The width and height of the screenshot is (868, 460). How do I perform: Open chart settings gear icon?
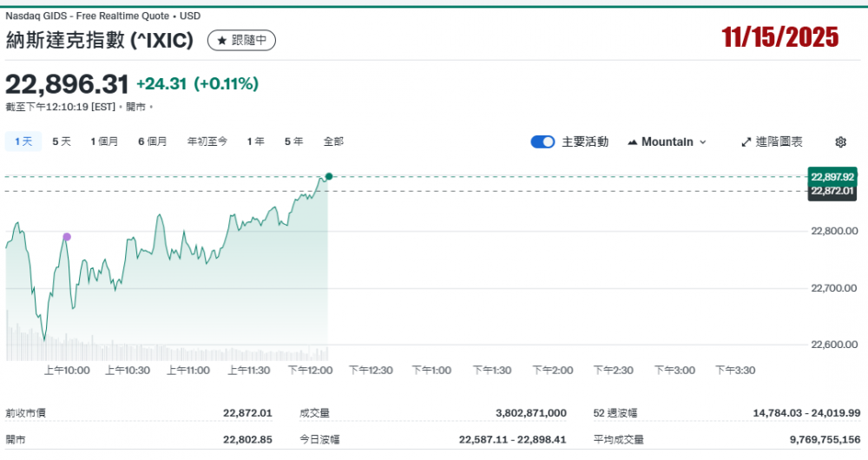pos(840,142)
